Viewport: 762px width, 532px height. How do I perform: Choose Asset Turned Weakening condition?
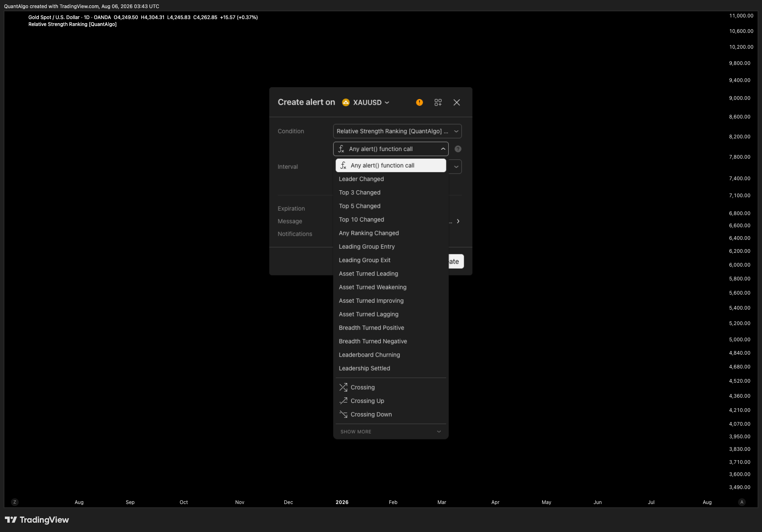coord(391,287)
